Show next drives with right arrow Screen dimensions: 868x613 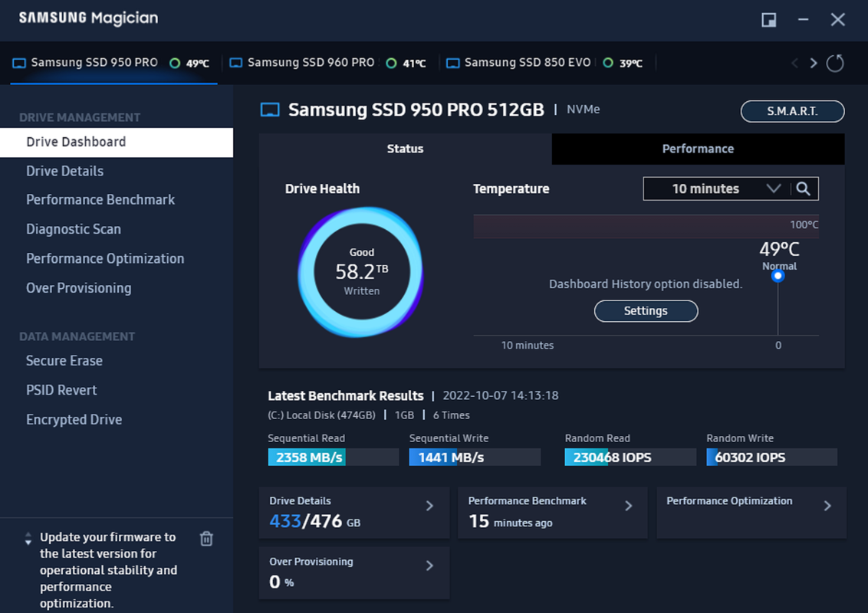(814, 63)
